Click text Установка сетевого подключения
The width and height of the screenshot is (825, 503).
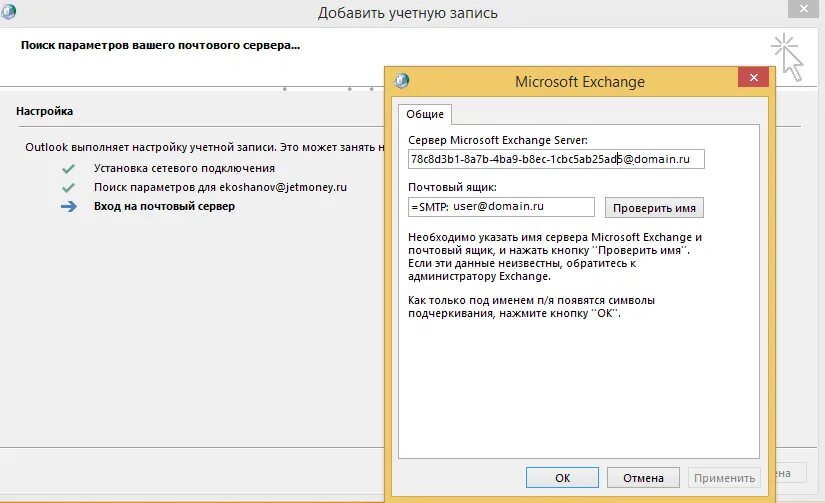click(184, 168)
